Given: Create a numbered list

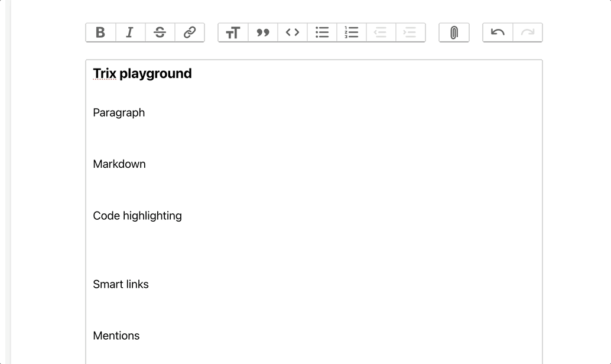Looking at the screenshot, I should (352, 32).
